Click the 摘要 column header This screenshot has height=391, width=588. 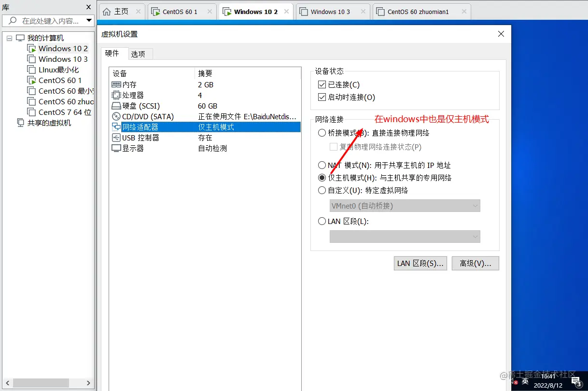point(248,73)
